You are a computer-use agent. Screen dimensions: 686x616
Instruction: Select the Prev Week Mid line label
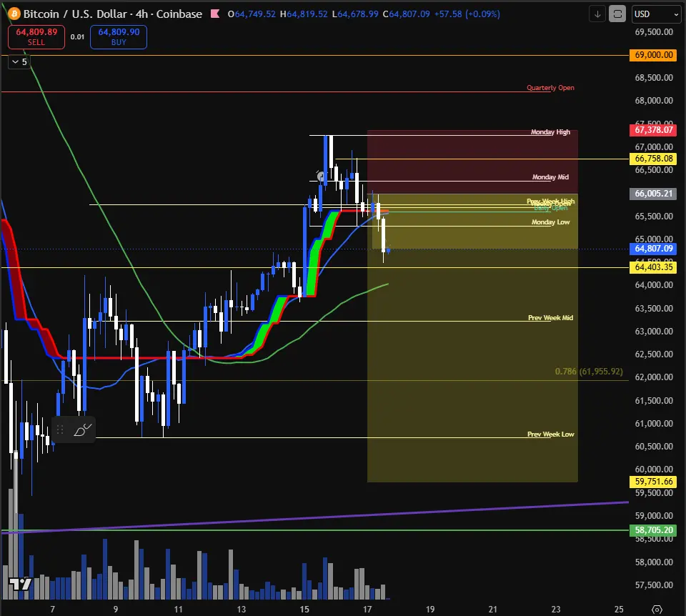[550, 318]
